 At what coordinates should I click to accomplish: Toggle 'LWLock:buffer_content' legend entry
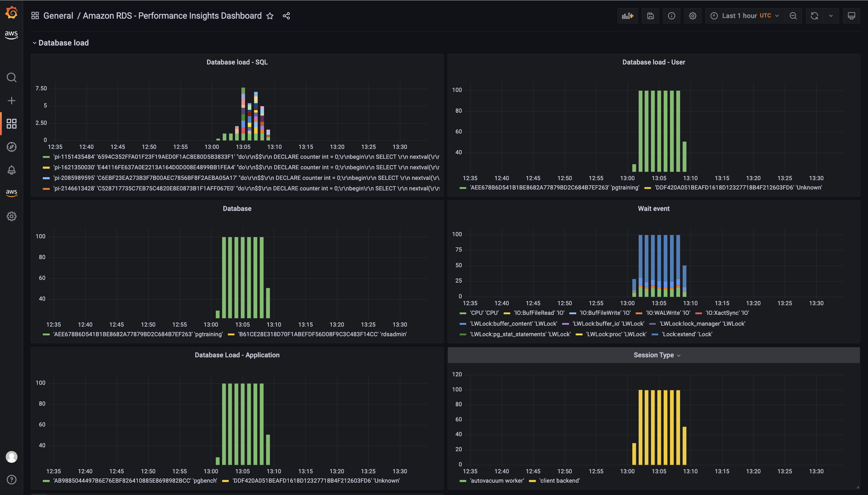coord(513,324)
